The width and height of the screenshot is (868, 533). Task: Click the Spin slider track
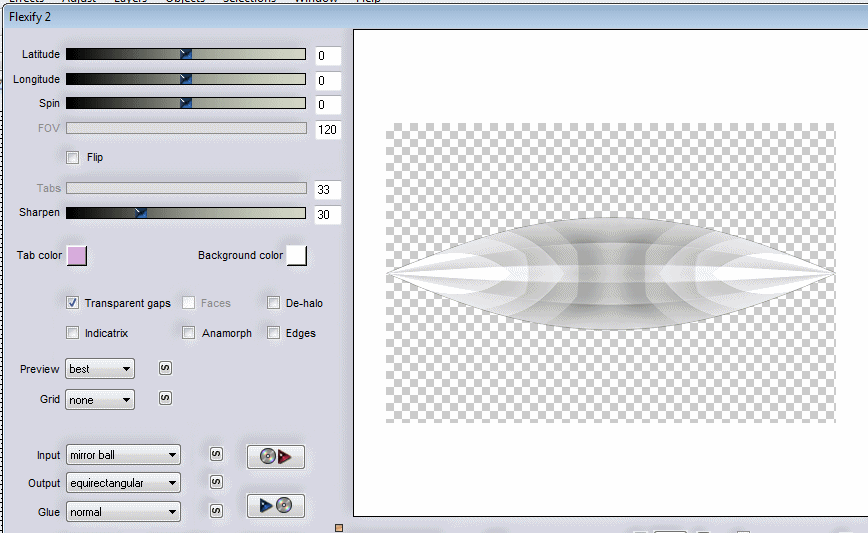coord(186,103)
